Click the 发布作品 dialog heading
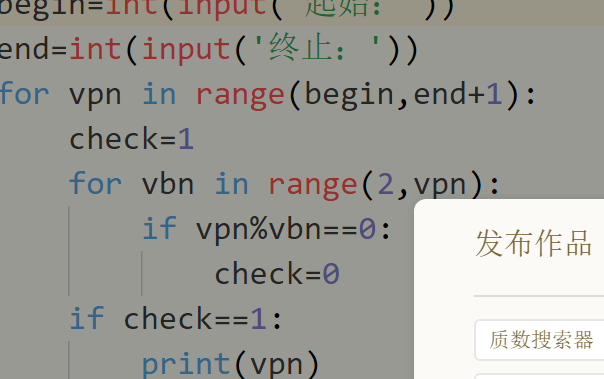The image size is (604, 379). pos(534,243)
